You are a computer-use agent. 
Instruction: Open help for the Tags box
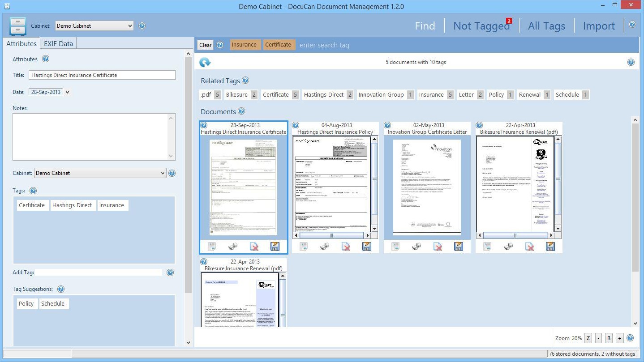coord(33,191)
